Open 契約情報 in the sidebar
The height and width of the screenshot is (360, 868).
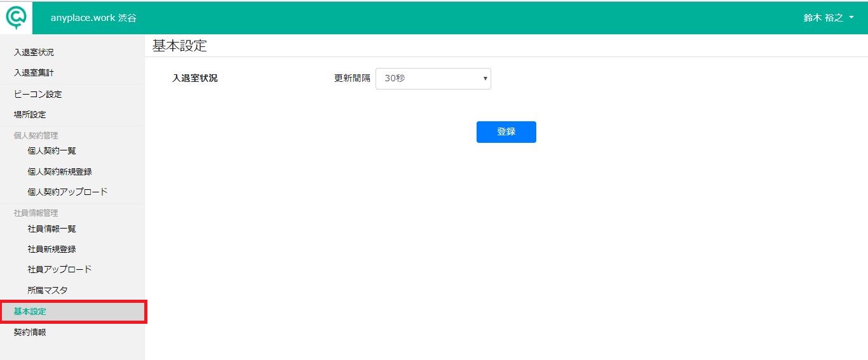coord(30,332)
